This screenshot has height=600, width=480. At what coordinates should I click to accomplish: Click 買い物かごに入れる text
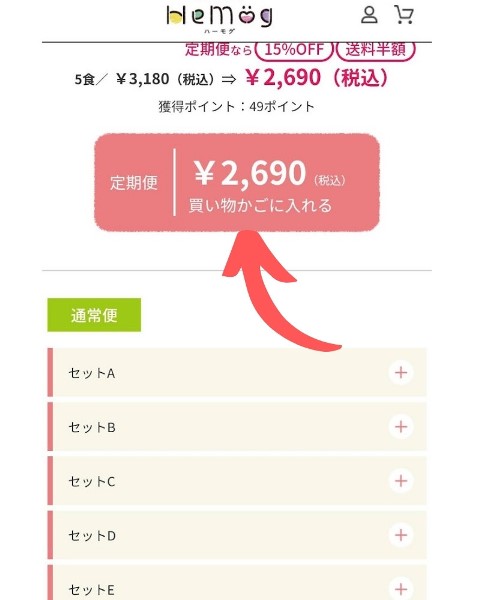pyautogui.click(x=260, y=205)
